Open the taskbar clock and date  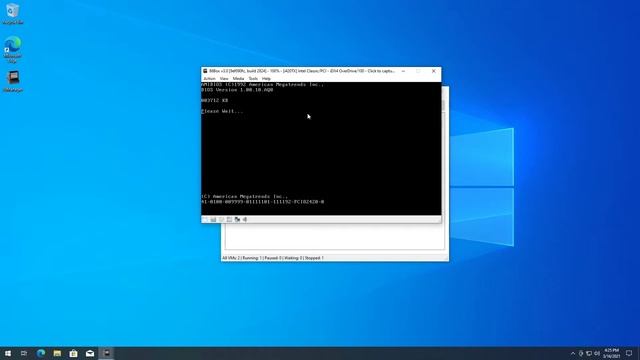(611, 353)
